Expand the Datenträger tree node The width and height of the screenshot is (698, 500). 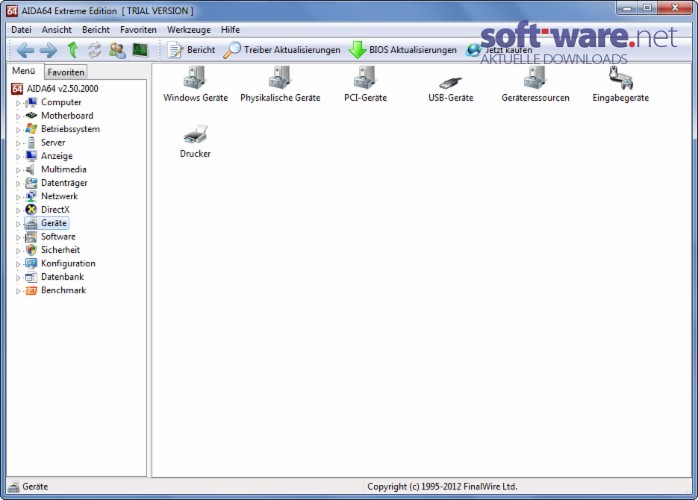[18, 183]
